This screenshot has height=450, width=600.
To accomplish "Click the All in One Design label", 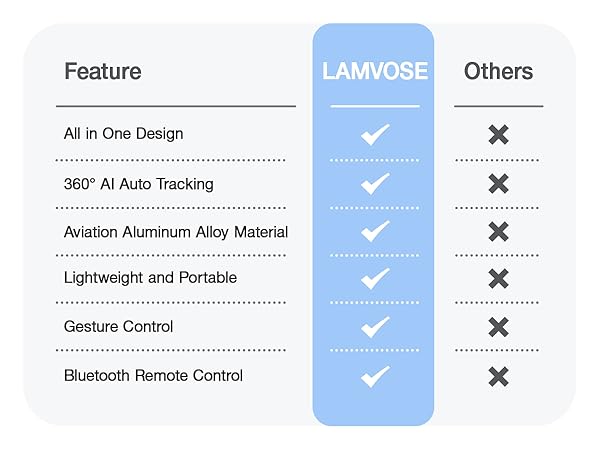I will [x=123, y=134].
